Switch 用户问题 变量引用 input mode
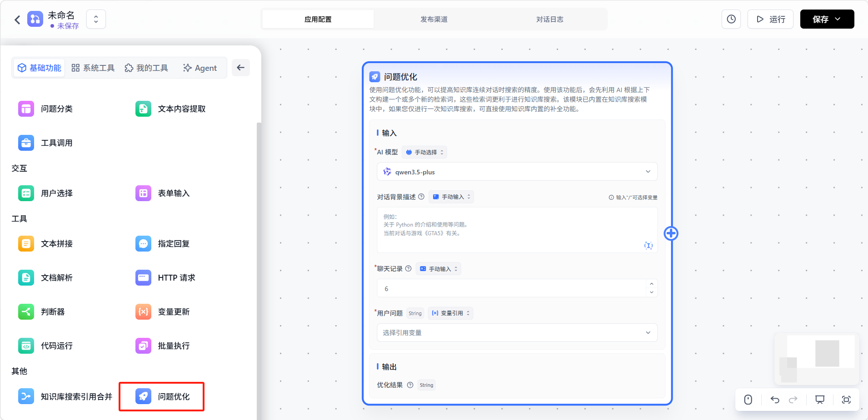Viewport: 868px width, 420px height. pyautogui.click(x=450, y=313)
